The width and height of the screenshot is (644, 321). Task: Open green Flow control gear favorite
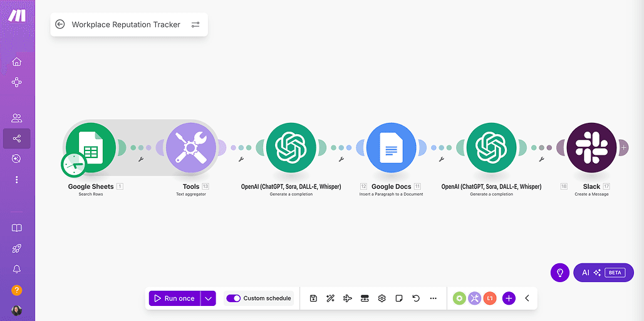pyautogui.click(x=460, y=298)
